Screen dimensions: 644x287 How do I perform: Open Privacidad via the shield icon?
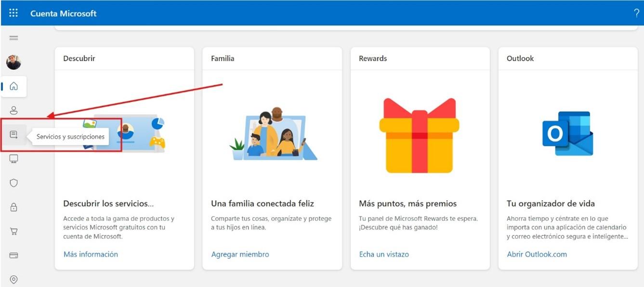pos(13,183)
